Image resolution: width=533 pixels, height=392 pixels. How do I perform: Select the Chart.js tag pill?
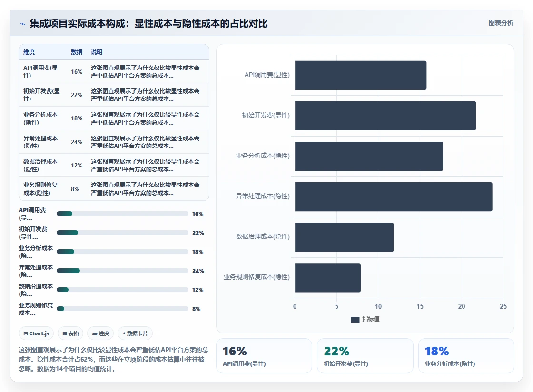tap(36, 333)
